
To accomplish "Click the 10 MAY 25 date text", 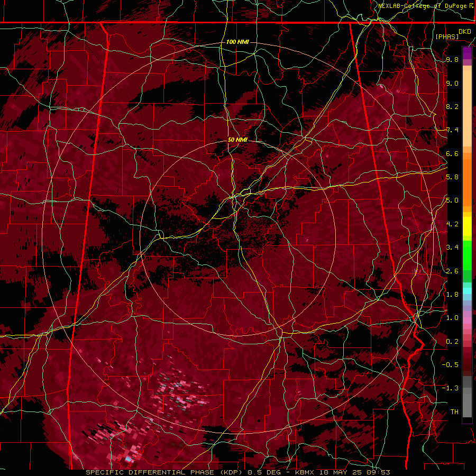I will [341, 472].
